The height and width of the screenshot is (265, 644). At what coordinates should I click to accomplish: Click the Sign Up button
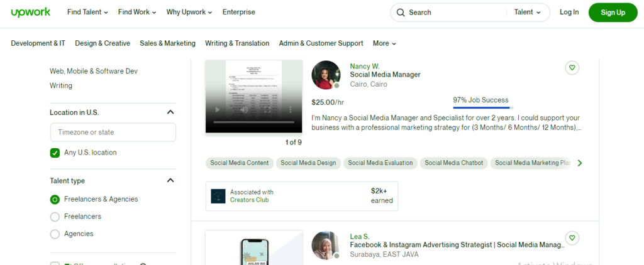pyautogui.click(x=613, y=13)
